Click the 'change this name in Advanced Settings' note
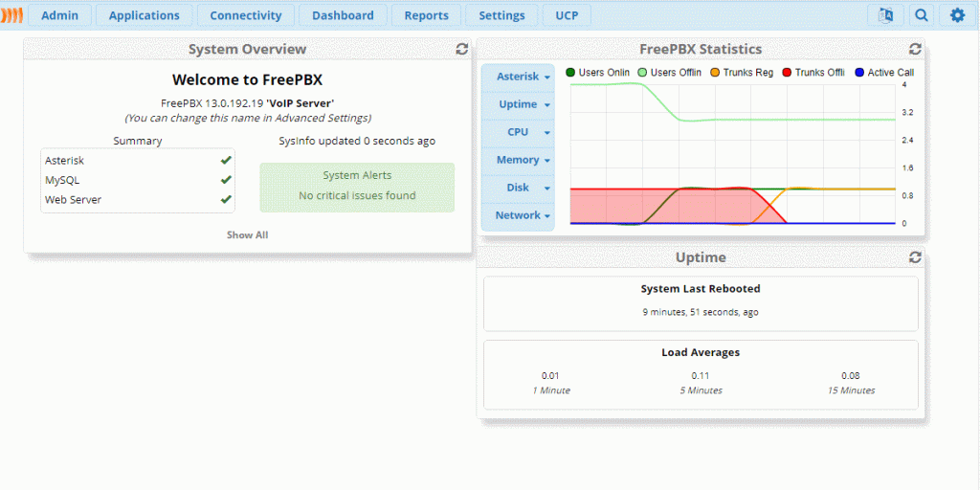The height and width of the screenshot is (490, 980). (248, 118)
